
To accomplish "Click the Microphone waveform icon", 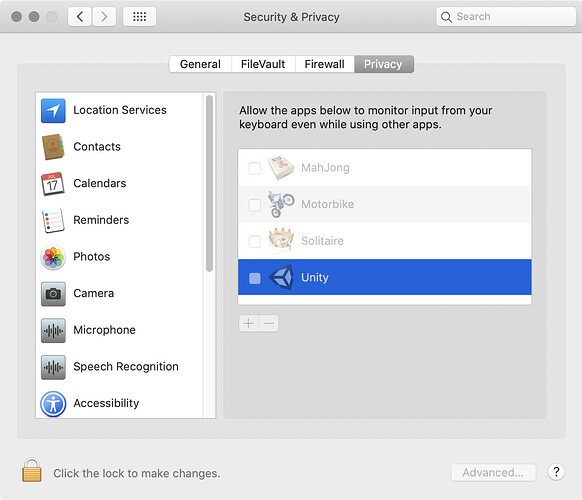I will click(53, 330).
